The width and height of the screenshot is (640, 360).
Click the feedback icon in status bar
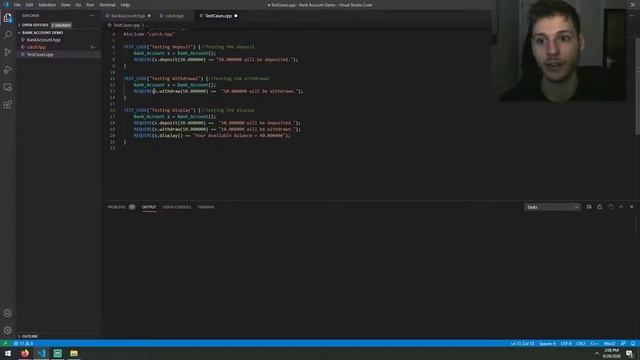(623, 344)
